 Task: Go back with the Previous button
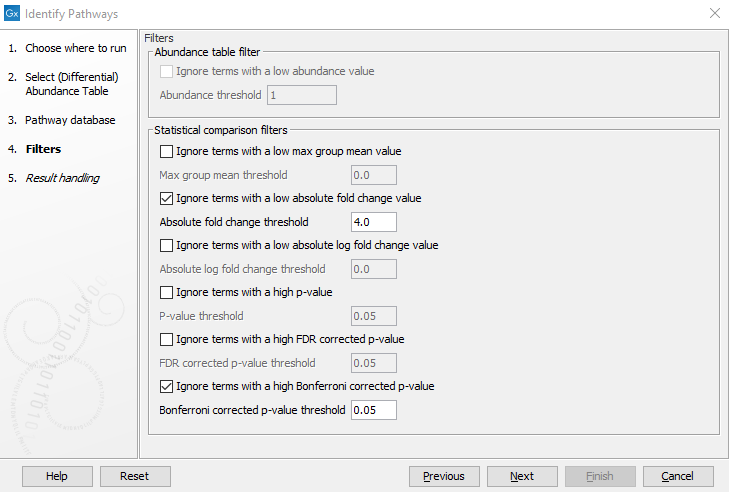coord(444,476)
